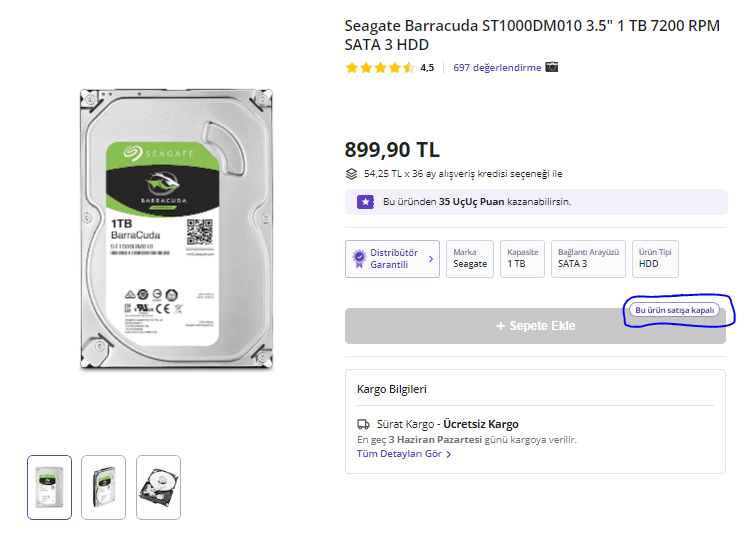Click the Bu ürün satışa kapalı label
This screenshot has height=536, width=744.
click(675, 310)
